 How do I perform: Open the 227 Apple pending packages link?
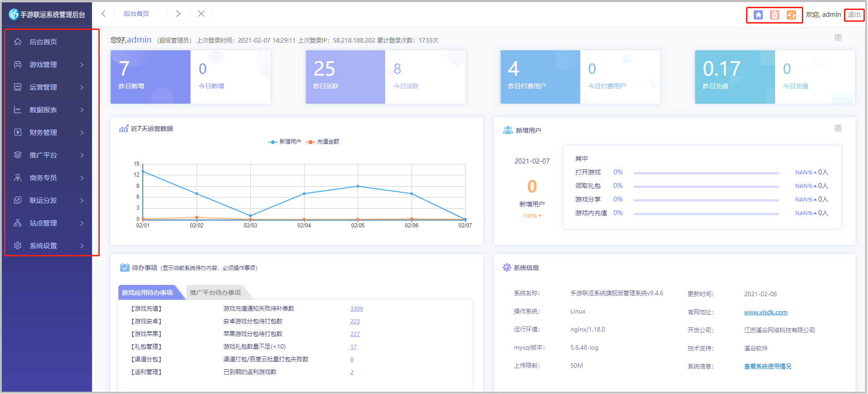click(355, 334)
